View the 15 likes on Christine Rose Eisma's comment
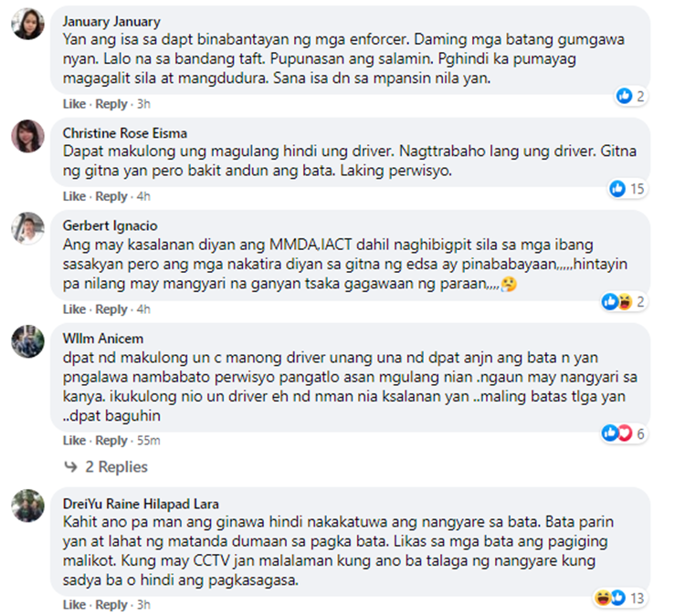685x616 pixels. (627, 189)
